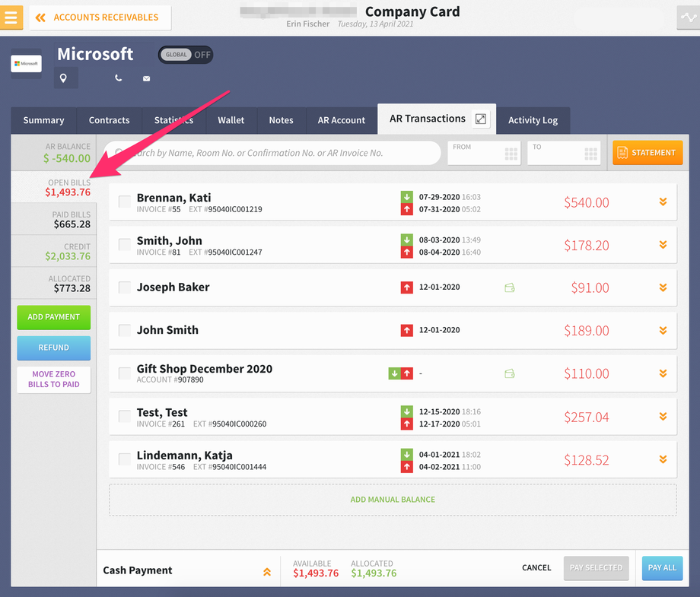The image size is (700, 597).
Task: Select the John Smith checkbox
Action: pyautogui.click(x=125, y=330)
